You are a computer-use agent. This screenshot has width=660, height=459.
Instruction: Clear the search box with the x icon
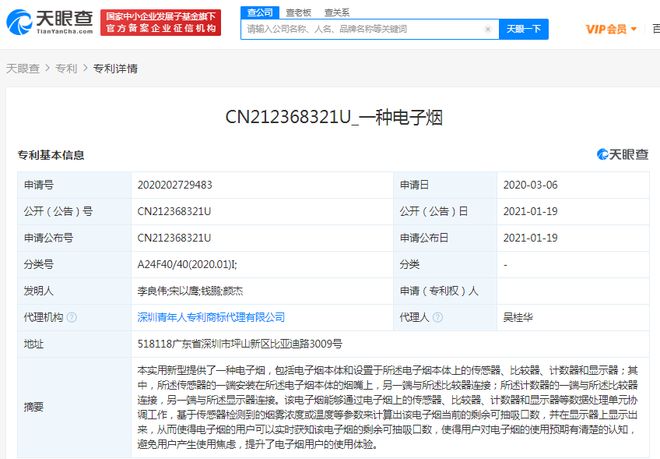(x=487, y=30)
